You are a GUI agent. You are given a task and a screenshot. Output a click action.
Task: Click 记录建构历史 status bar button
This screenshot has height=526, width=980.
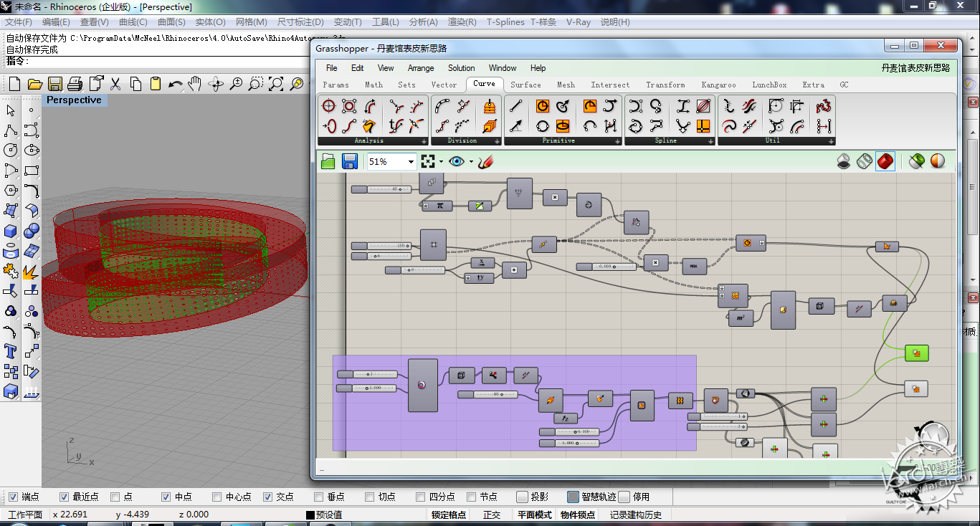pyautogui.click(x=636, y=515)
